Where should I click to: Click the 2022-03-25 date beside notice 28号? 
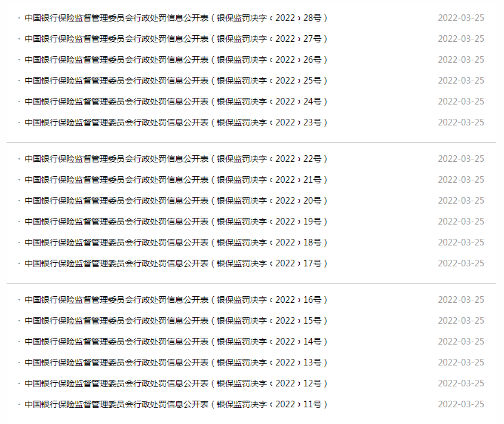point(461,18)
